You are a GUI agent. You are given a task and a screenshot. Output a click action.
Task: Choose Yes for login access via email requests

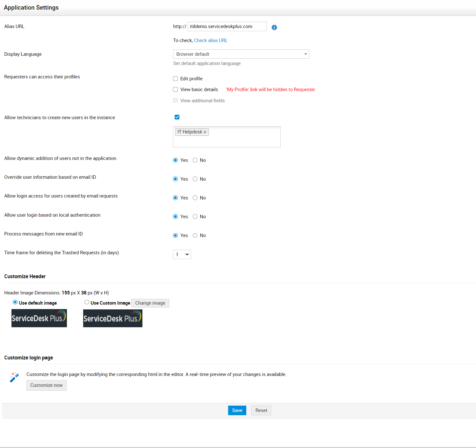[175, 198]
